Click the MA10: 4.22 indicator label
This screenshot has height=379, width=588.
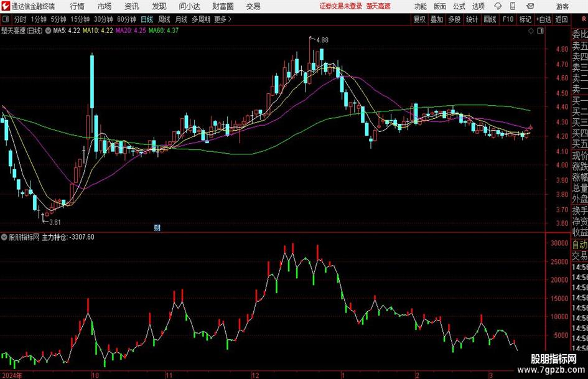pyautogui.click(x=98, y=30)
